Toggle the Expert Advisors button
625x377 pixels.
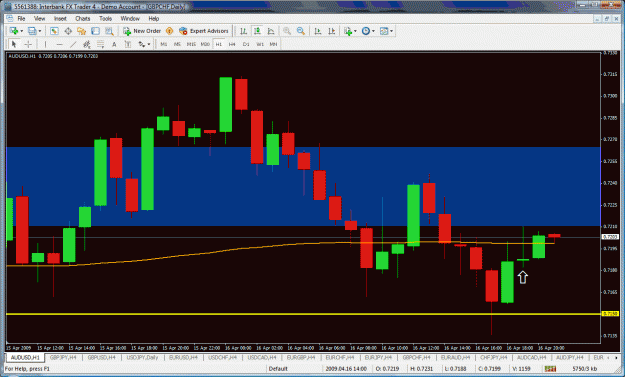tap(204, 31)
